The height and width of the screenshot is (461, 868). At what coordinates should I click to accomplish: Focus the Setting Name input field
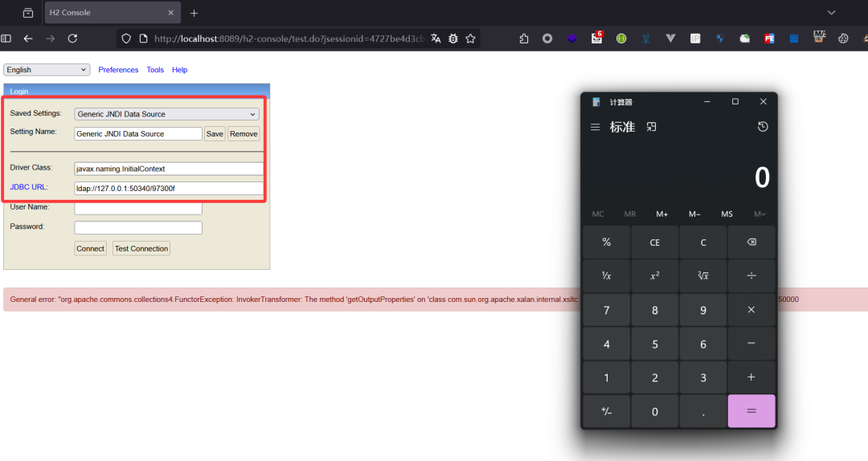coord(138,134)
